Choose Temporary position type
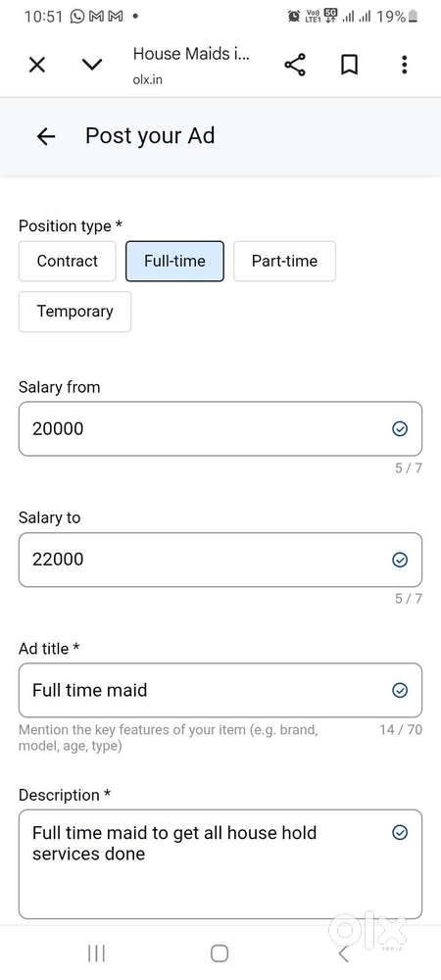The height and width of the screenshot is (980, 441). click(74, 312)
